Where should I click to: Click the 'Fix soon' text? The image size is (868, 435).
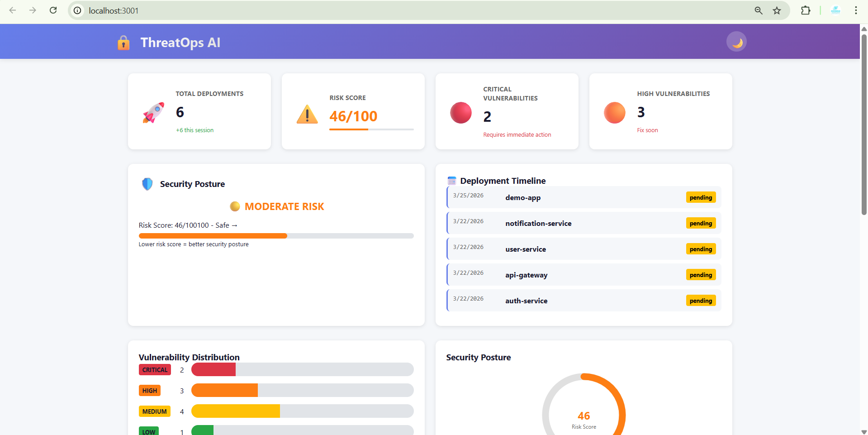pos(647,130)
